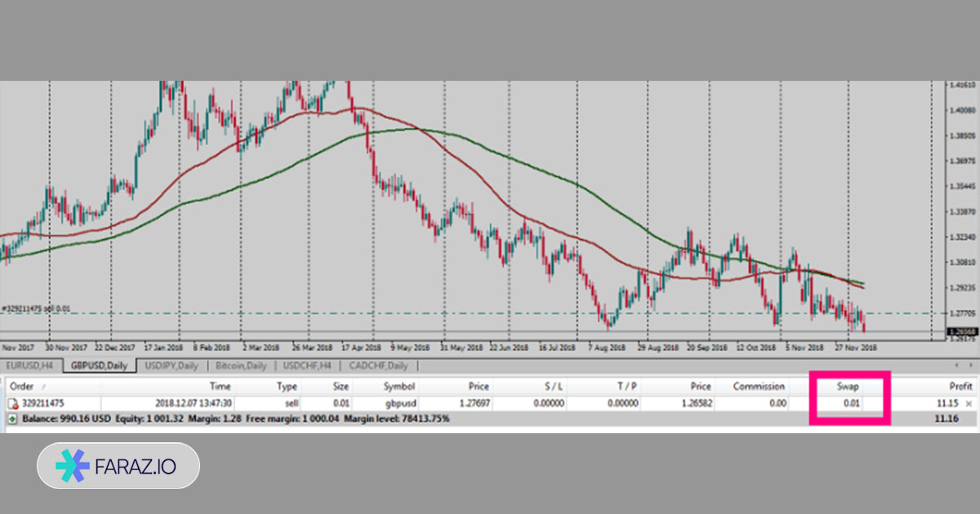
Task: Click the sell order icon for 329211475
Action: (13, 403)
